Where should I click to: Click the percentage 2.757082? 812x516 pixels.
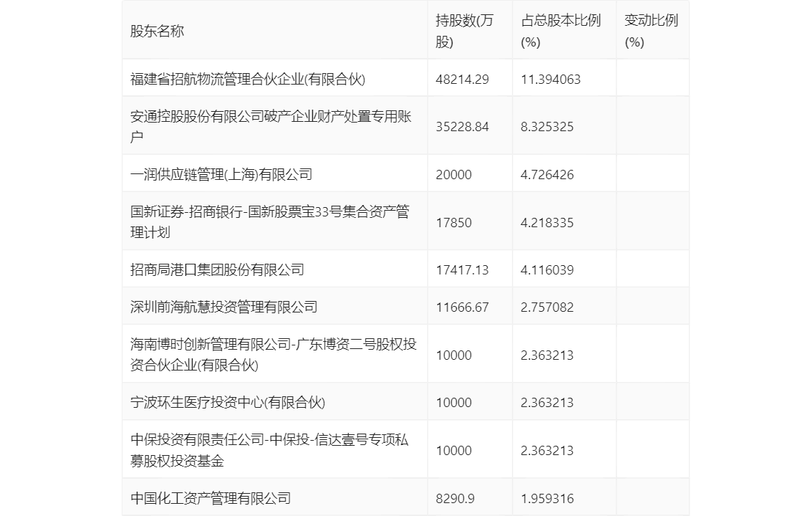[x=547, y=307]
